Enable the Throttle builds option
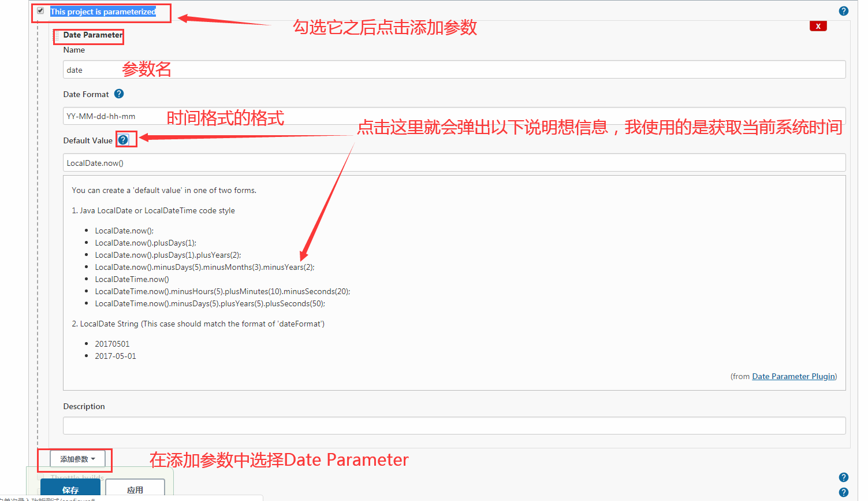Screen dimensions: 868x501 [x=39, y=477]
